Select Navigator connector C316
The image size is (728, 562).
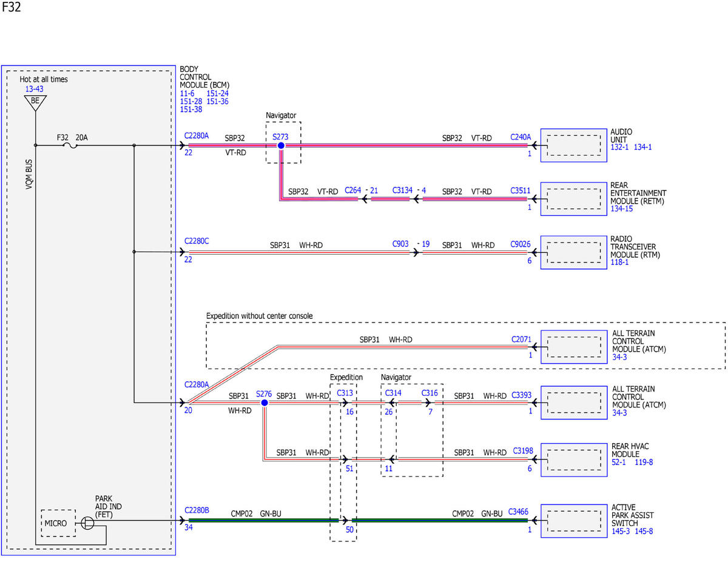pyautogui.click(x=430, y=393)
